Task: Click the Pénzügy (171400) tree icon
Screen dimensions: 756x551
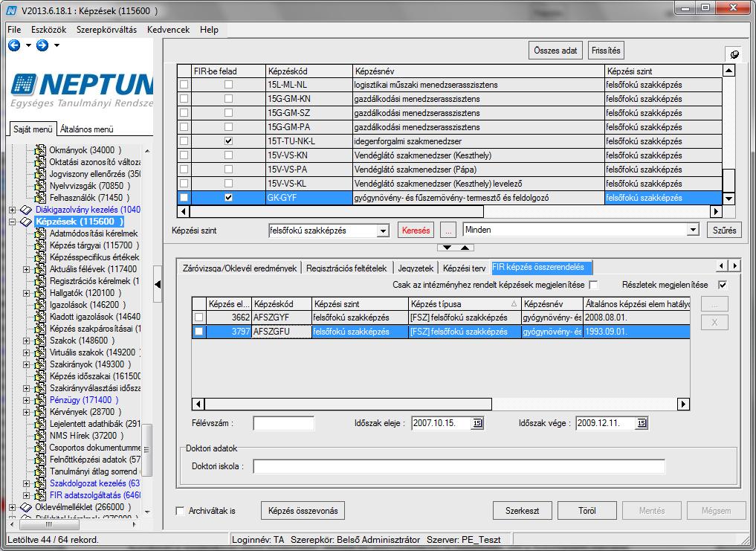Action: point(40,400)
